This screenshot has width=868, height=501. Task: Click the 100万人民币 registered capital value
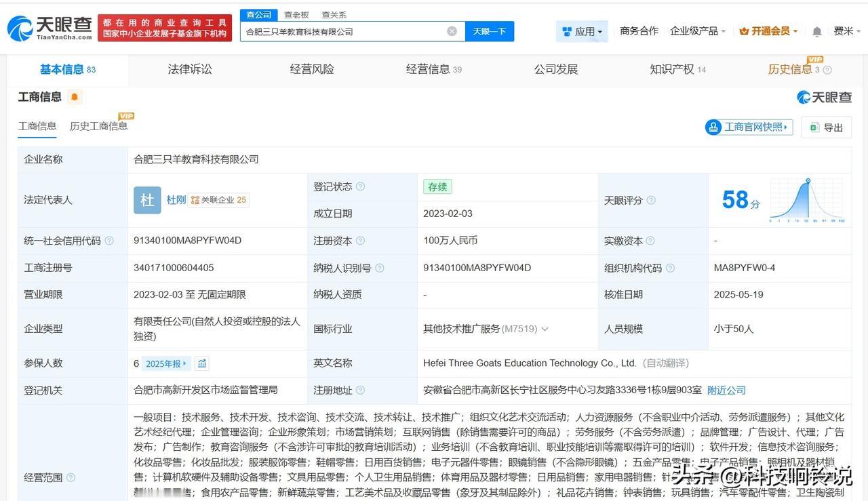450,241
